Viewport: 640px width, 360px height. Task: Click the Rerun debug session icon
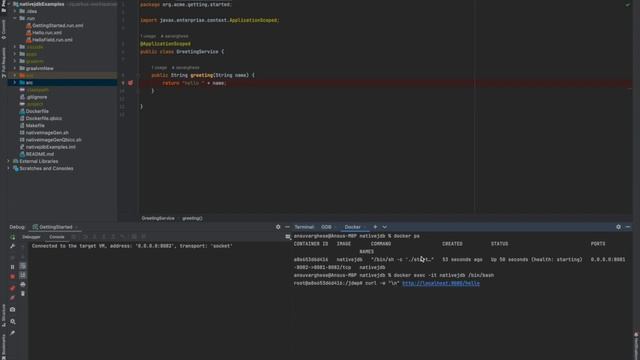13,237
